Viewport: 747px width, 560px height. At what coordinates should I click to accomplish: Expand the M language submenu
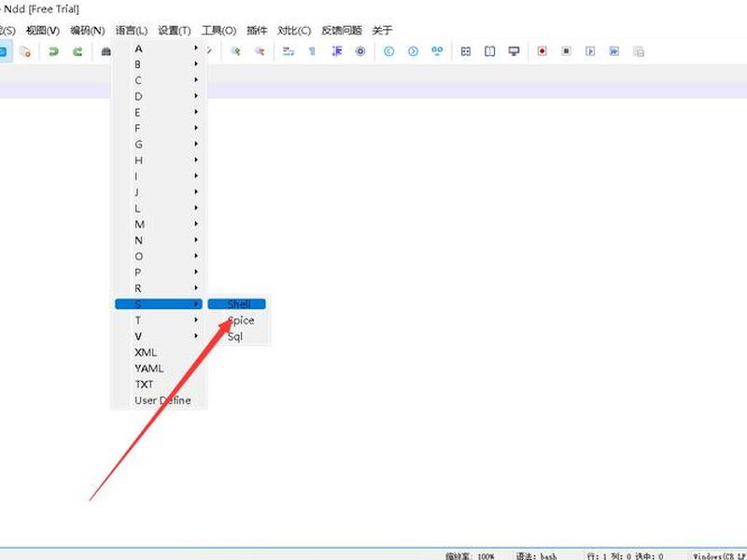click(x=159, y=224)
